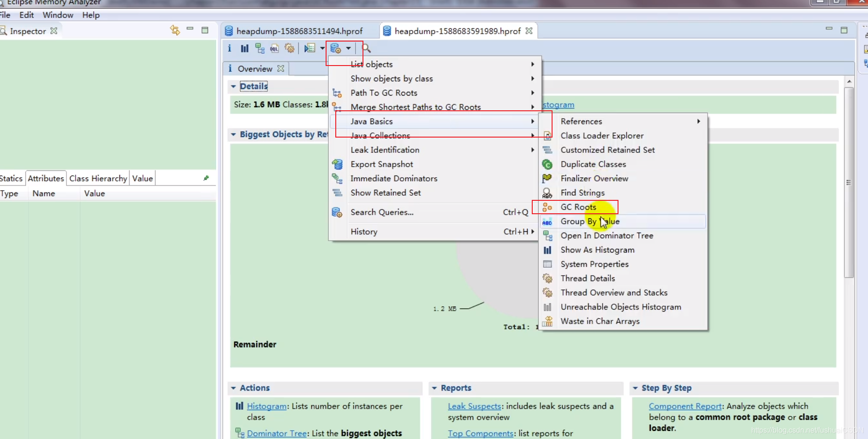Click the Search Queries icon
868x439 pixels.
338,212
